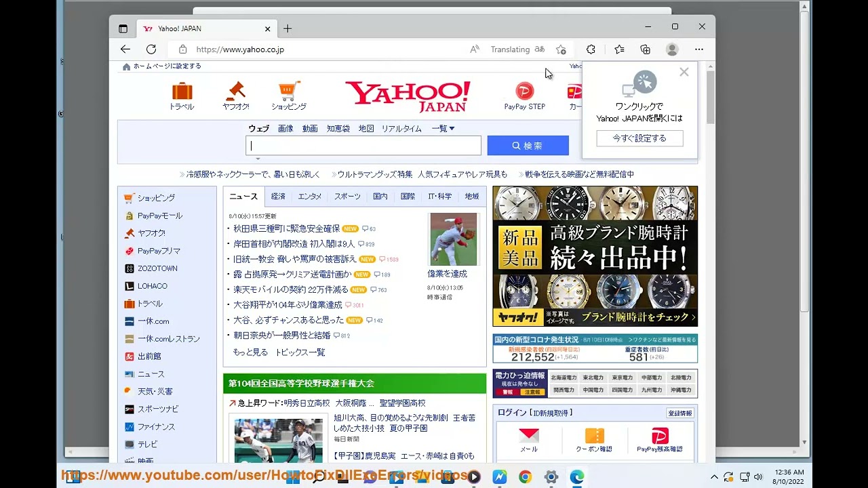Open Chrome from the taskbar

(526, 477)
